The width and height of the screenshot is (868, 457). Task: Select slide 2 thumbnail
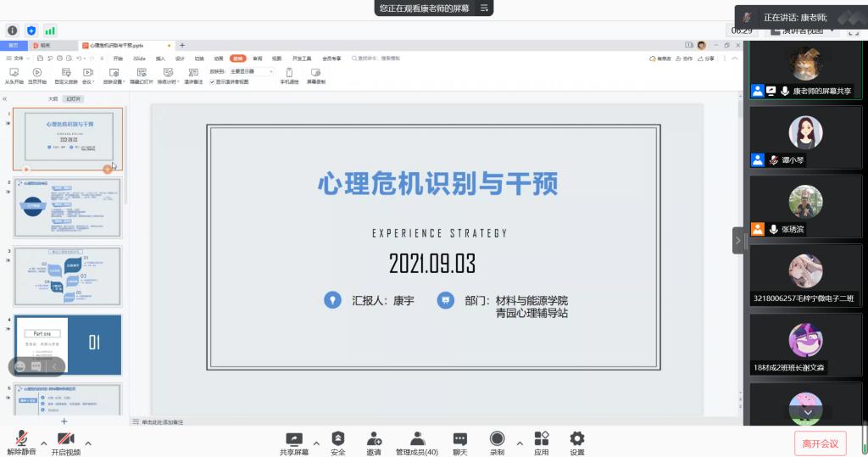point(68,208)
